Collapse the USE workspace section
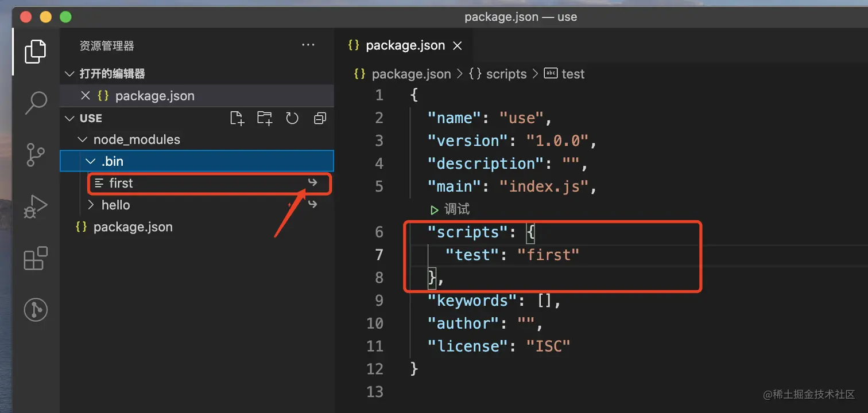Image resolution: width=868 pixels, height=413 pixels. [69, 118]
